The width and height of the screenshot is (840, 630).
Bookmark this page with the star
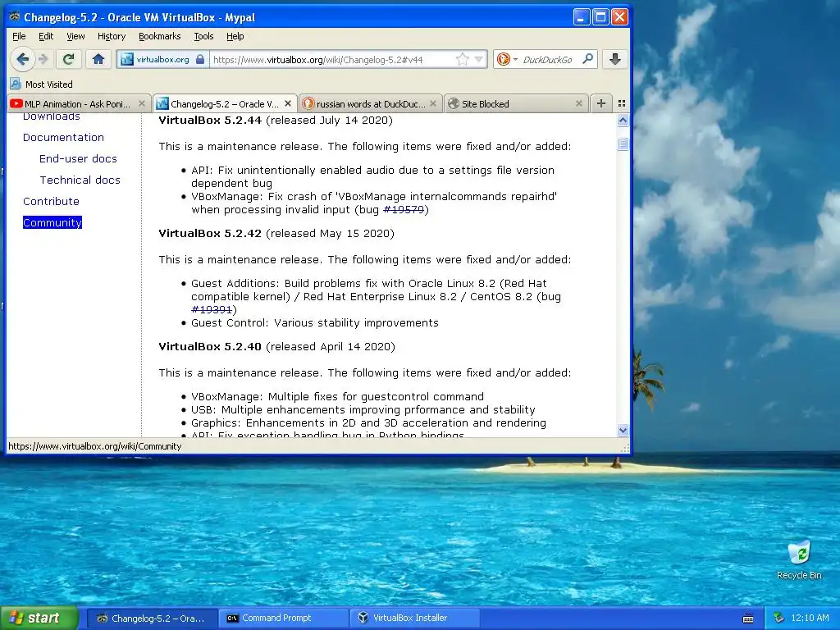pos(463,59)
